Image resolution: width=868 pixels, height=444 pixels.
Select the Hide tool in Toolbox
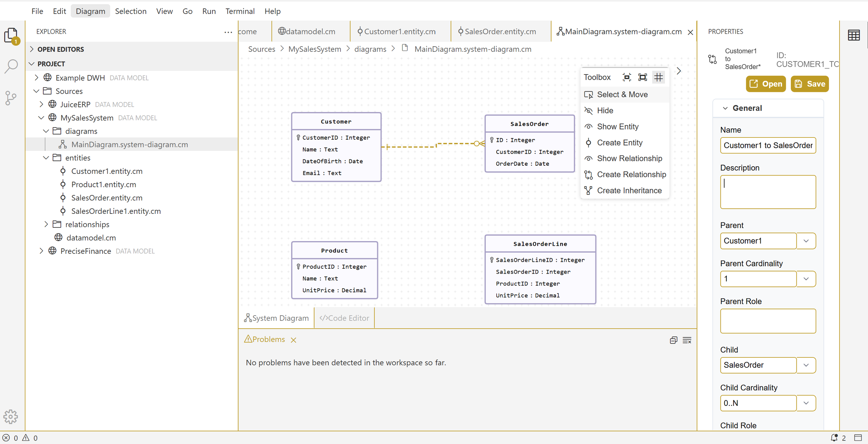[605, 110]
